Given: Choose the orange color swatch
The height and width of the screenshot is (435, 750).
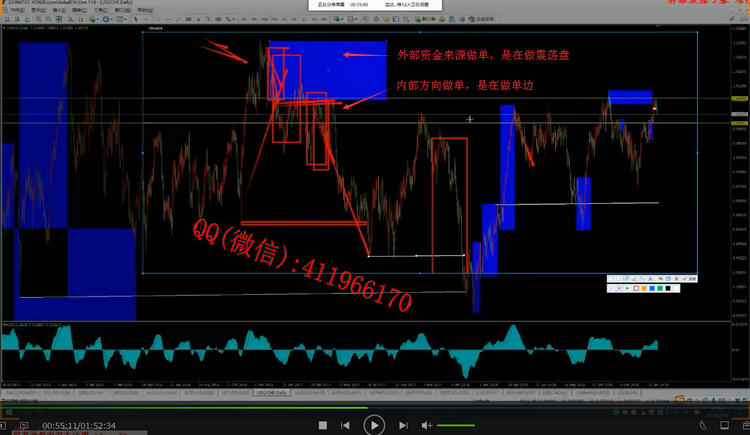Looking at the screenshot, I should pos(644,289).
